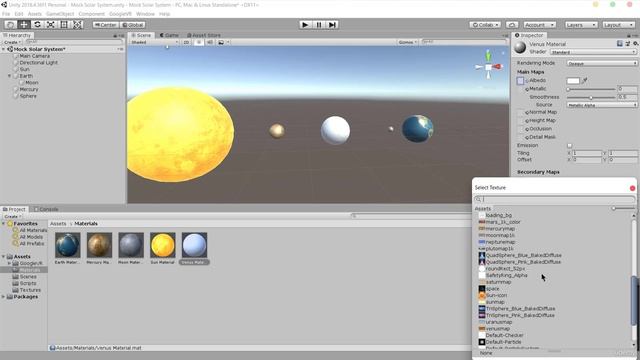
Task: Click the Metallic texture picker circle
Action: [527, 89]
